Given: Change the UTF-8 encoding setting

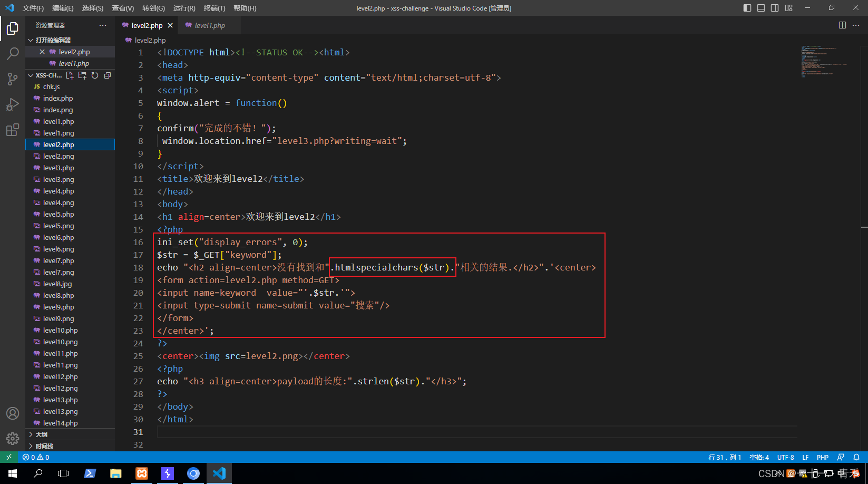Looking at the screenshot, I should pos(785,457).
